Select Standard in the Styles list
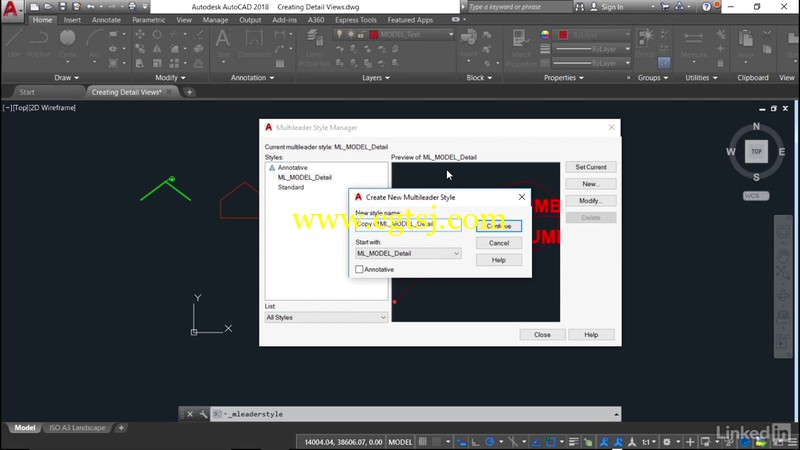The image size is (800, 450). click(291, 187)
